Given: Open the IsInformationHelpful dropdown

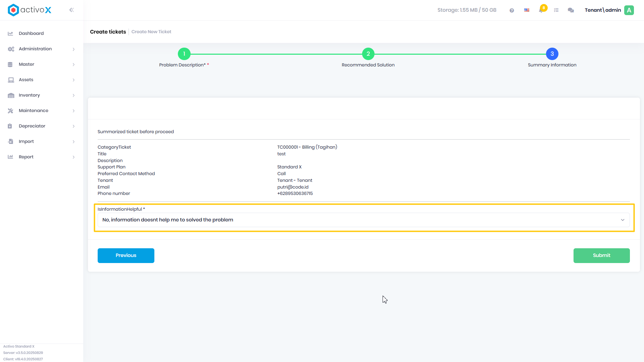Looking at the screenshot, I should point(363,220).
